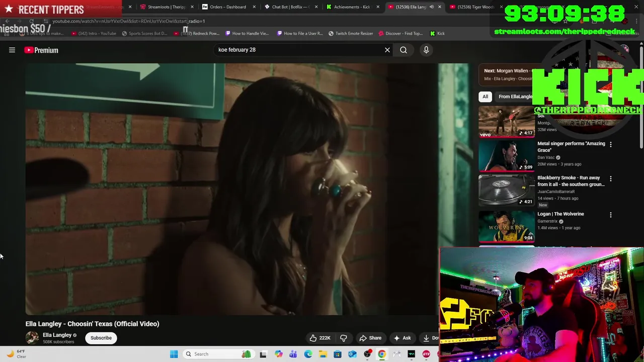This screenshot has width=644, height=362.
Task: Go to the YouTube Premium home logo
Action: click(x=41, y=50)
